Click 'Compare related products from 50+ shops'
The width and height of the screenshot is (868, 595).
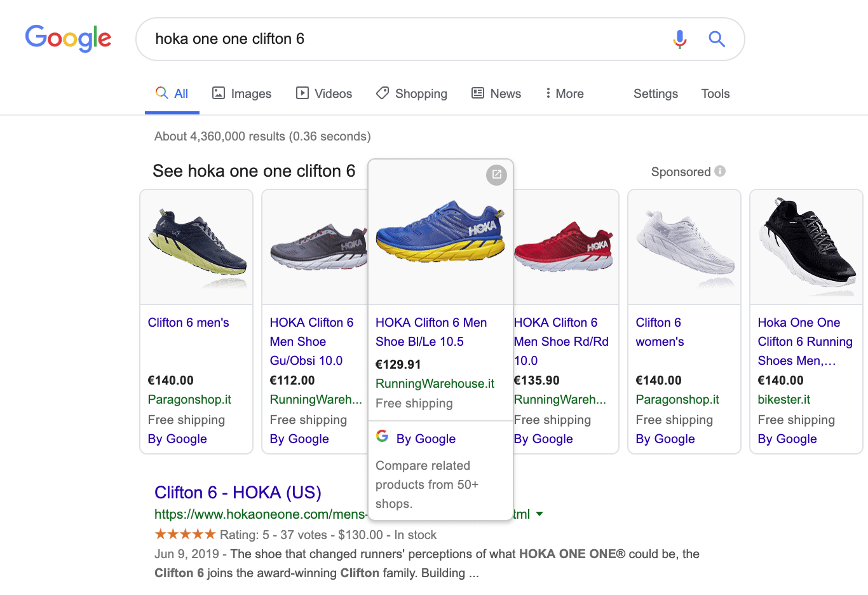coord(427,484)
